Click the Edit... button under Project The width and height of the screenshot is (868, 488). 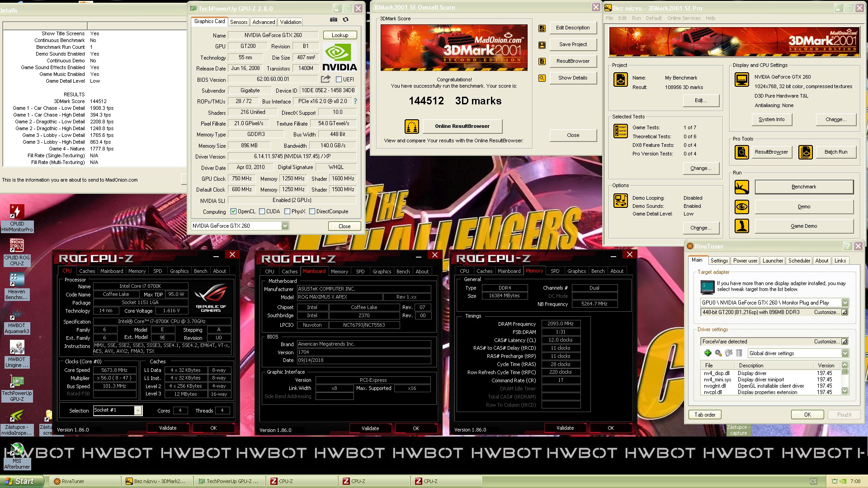(x=700, y=101)
